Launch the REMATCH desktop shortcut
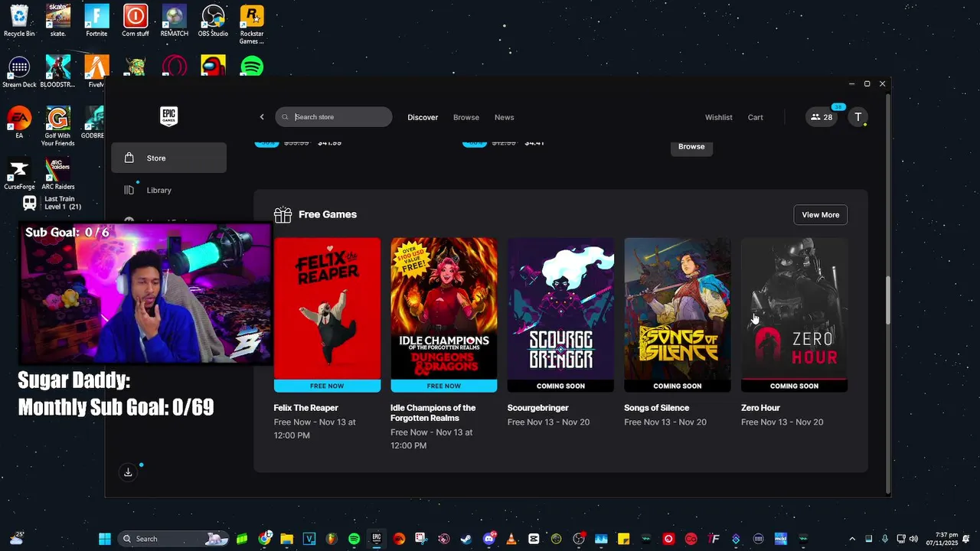980x551 pixels. click(x=174, y=21)
